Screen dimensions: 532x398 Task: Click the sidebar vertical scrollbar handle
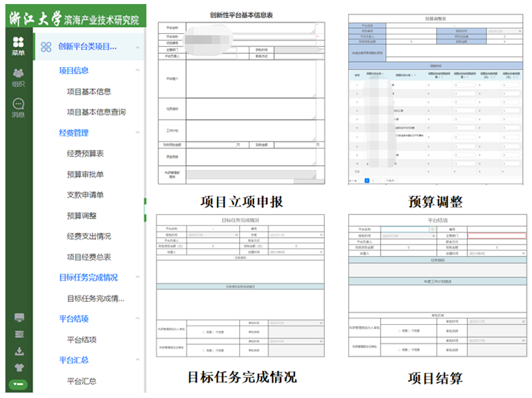click(x=145, y=209)
